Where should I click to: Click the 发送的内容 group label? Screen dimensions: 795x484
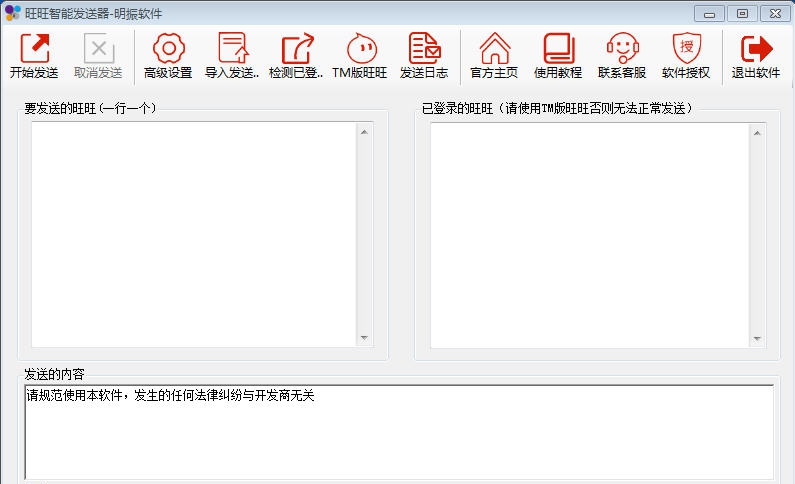(54, 375)
